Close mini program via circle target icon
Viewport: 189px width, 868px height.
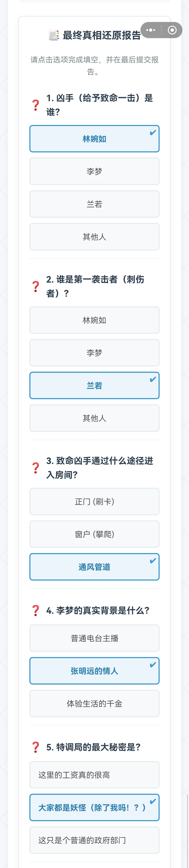pyautogui.click(x=172, y=30)
